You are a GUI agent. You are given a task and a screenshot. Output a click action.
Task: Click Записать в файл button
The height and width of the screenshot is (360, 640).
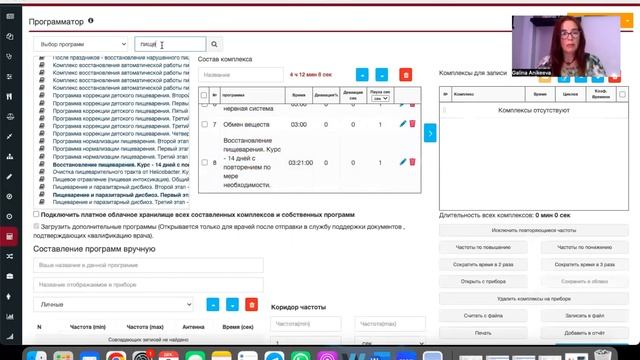584,316
